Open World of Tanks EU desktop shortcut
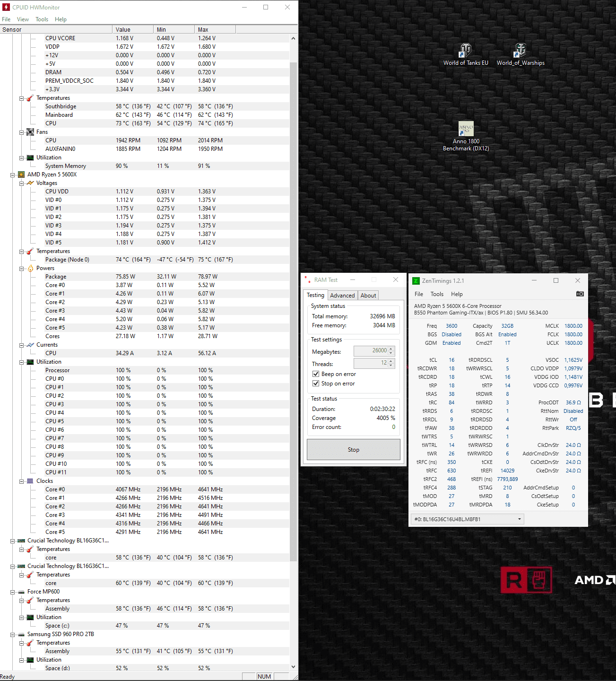616x681 pixels. tap(466, 54)
